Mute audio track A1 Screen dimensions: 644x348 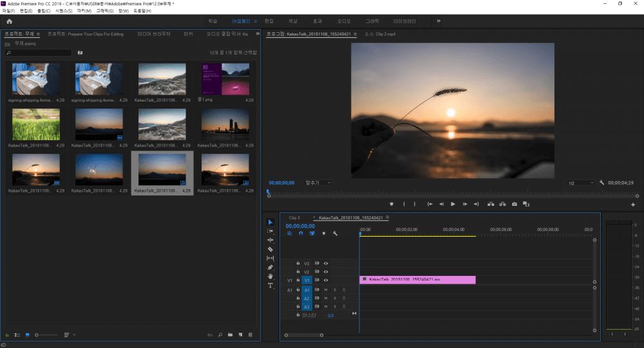[x=326, y=290]
